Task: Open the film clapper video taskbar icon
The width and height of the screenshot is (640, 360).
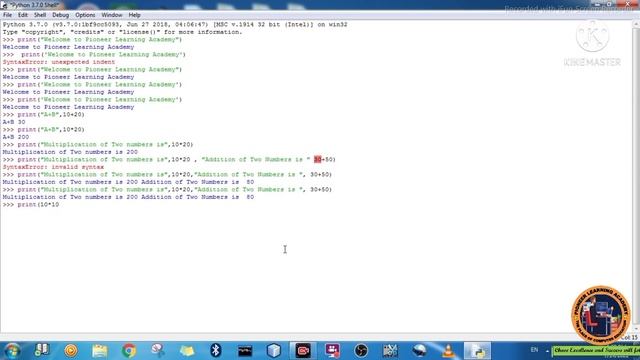Action: pyautogui.click(x=390, y=351)
